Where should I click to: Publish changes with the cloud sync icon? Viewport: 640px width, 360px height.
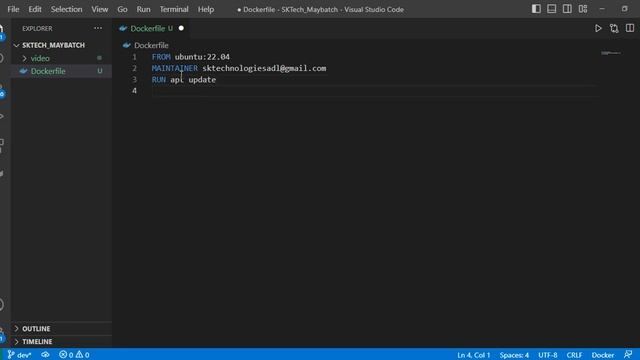click(45, 355)
